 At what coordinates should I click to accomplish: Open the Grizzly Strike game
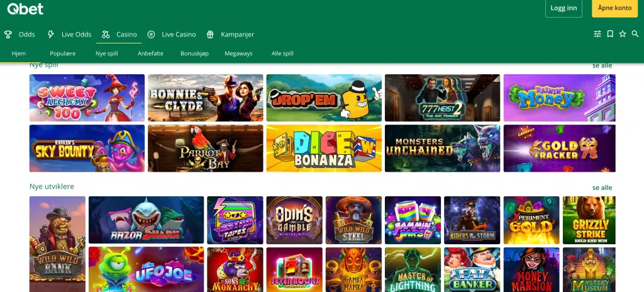pyautogui.click(x=589, y=220)
